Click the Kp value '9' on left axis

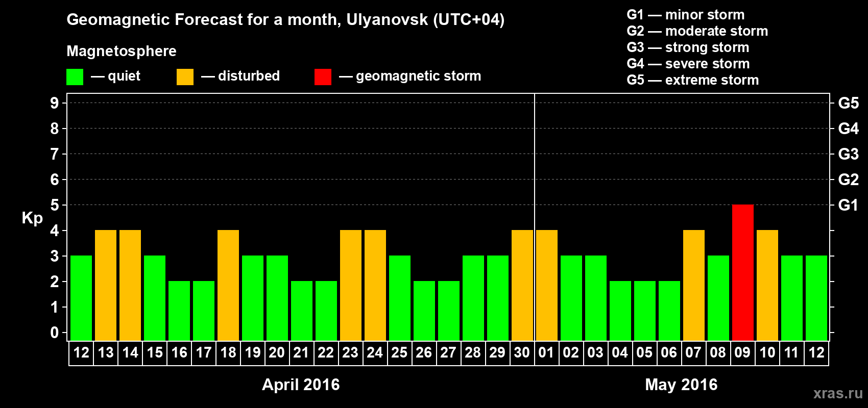pos(55,103)
